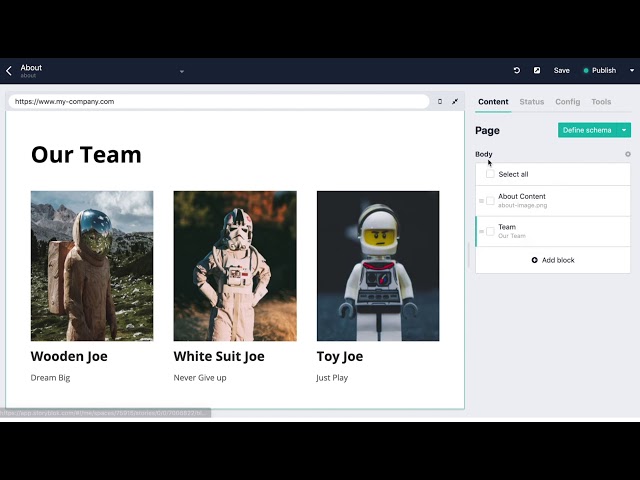The width and height of the screenshot is (640, 480).
Task: Check the Team block checkbox
Action: 490,231
